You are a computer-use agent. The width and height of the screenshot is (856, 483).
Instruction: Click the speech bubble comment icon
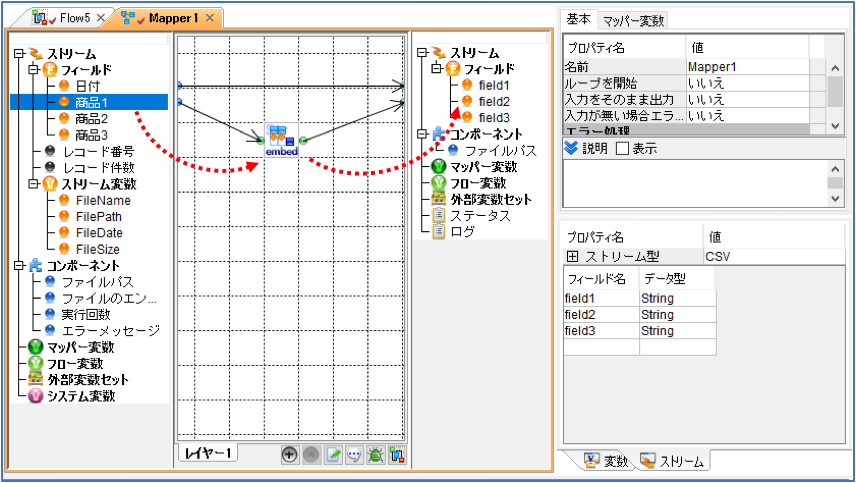(354, 454)
